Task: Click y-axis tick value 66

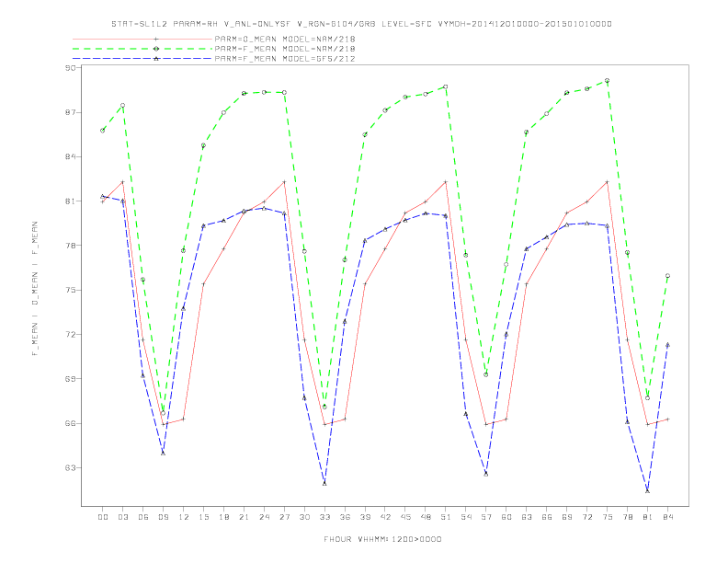Action: (70, 423)
